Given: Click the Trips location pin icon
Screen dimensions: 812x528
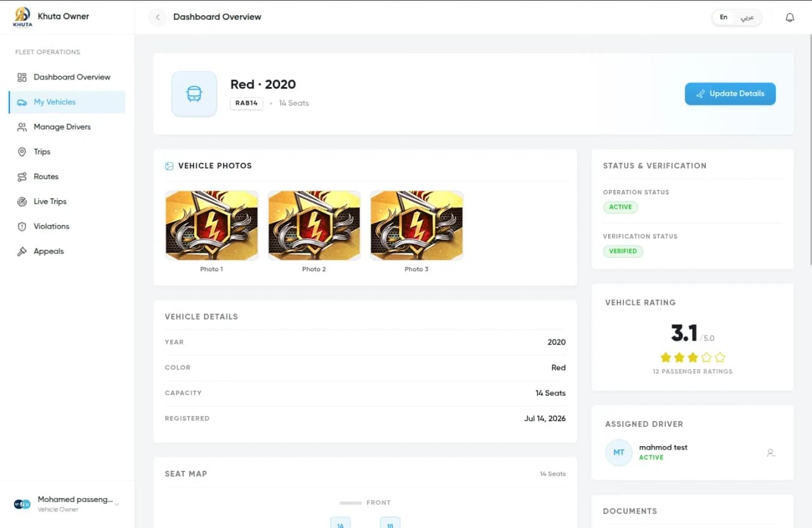Looking at the screenshot, I should click(x=22, y=152).
